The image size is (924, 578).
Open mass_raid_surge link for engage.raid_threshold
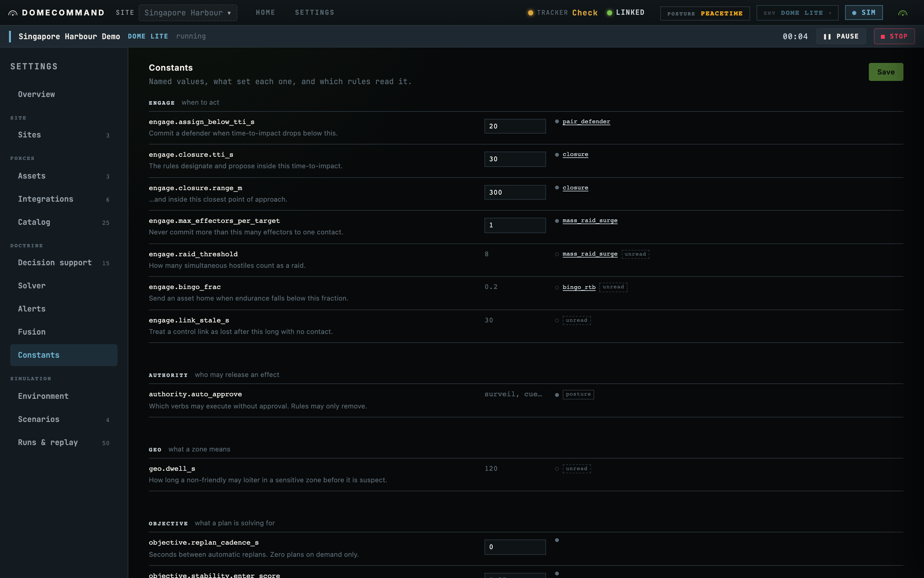[x=590, y=254]
